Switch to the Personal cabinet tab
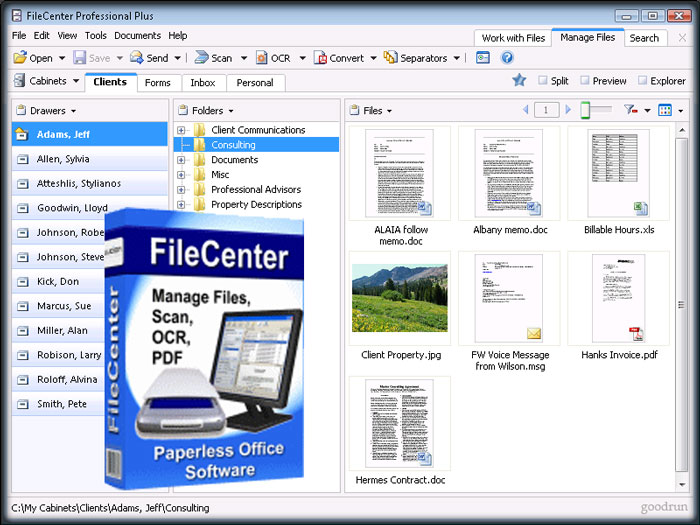Image resolution: width=700 pixels, height=525 pixels. pos(255,83)
